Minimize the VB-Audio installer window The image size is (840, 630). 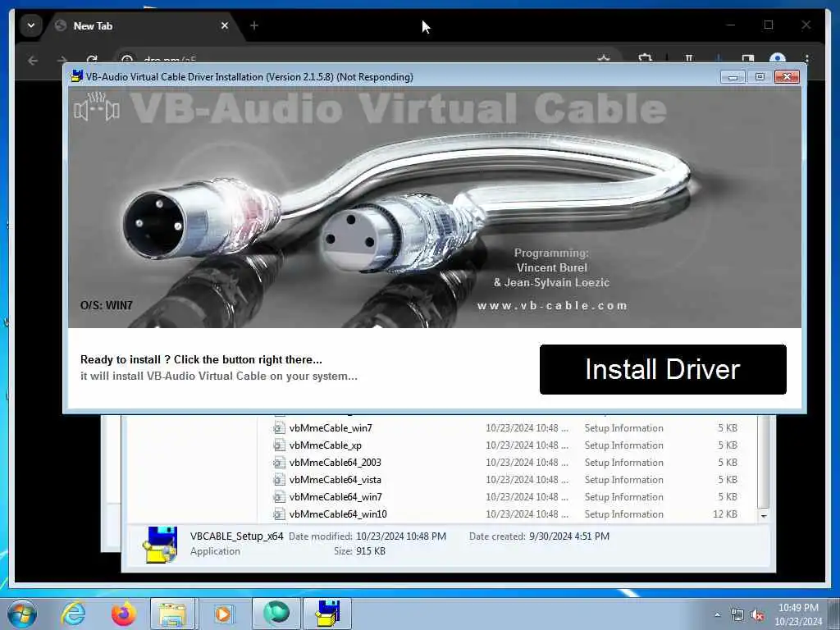733,77
